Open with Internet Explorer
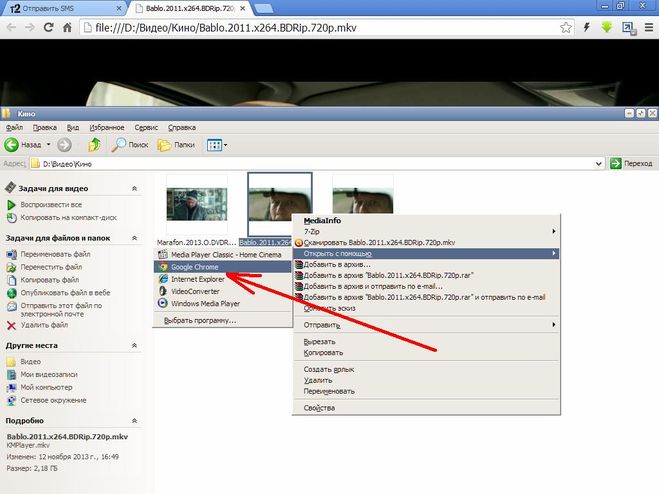 223,279
